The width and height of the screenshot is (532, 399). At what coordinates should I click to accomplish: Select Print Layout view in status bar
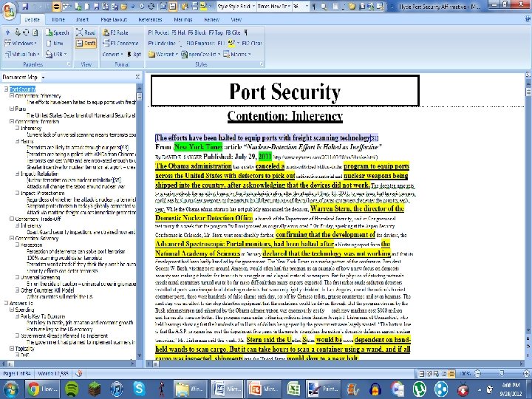point(421,374)
